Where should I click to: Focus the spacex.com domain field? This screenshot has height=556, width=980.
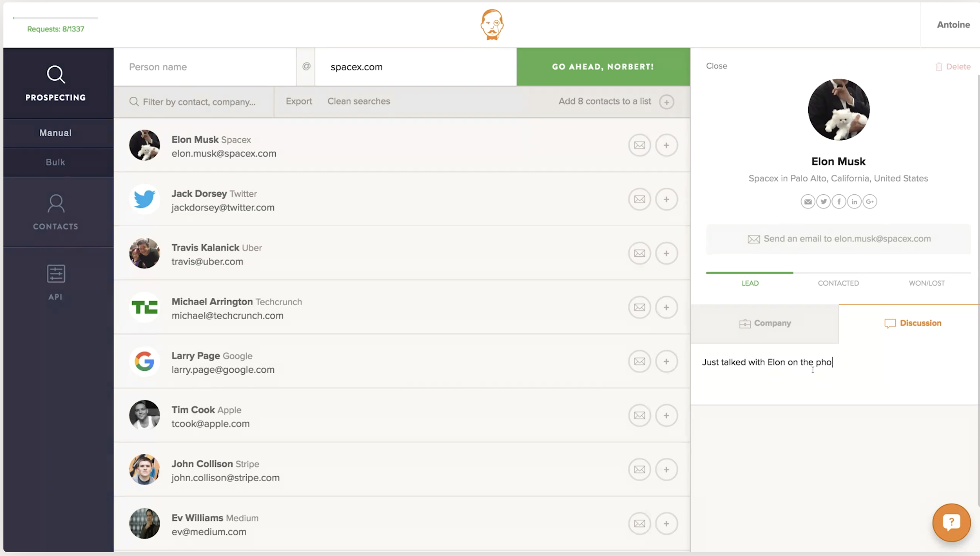416,67
